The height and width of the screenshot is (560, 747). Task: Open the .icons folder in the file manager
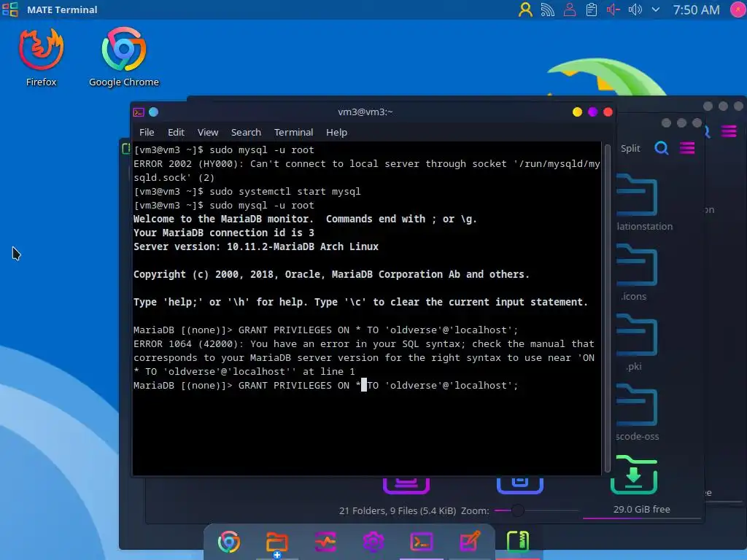pyautogui.click(x=636, y=273)
